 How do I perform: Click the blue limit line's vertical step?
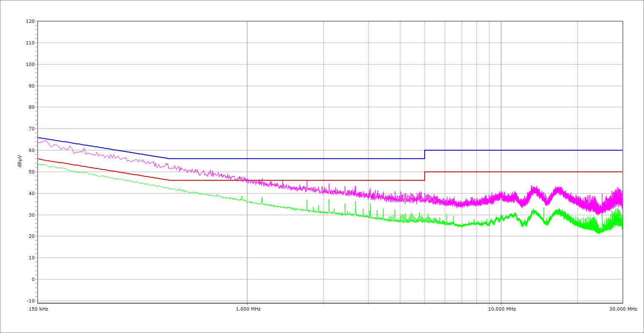click(x=425, y=154)
